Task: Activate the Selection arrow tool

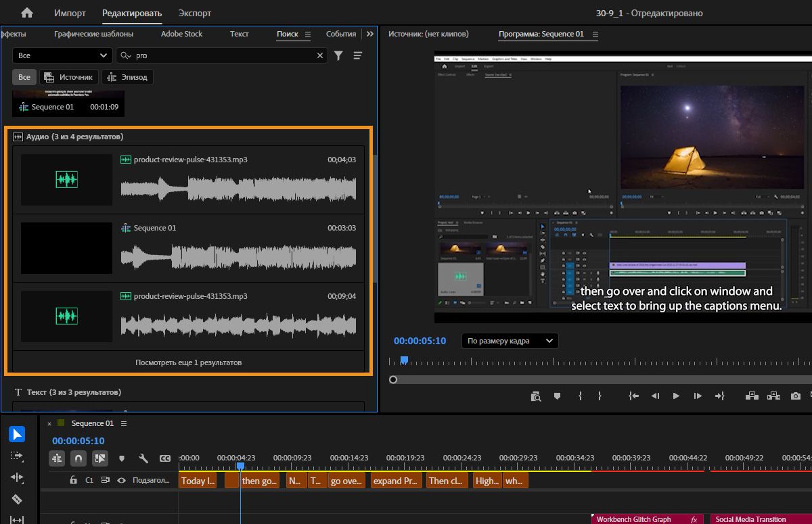Action: (17, 434)
